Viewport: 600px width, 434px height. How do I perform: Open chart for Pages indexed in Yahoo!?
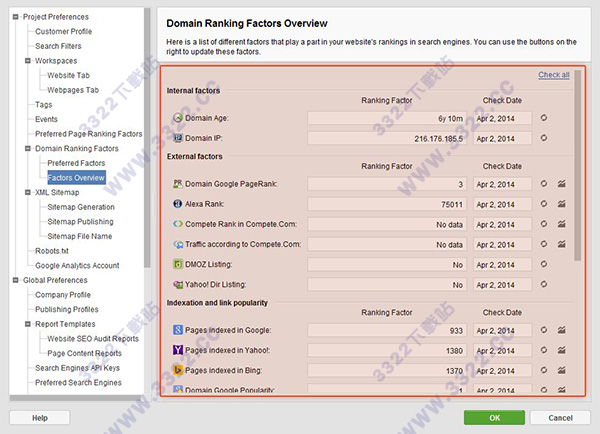click(561, 350)
